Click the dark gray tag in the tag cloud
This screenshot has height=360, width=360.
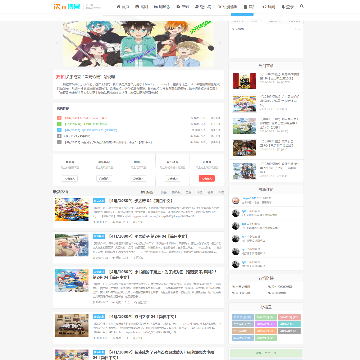[x=289, y=331]
